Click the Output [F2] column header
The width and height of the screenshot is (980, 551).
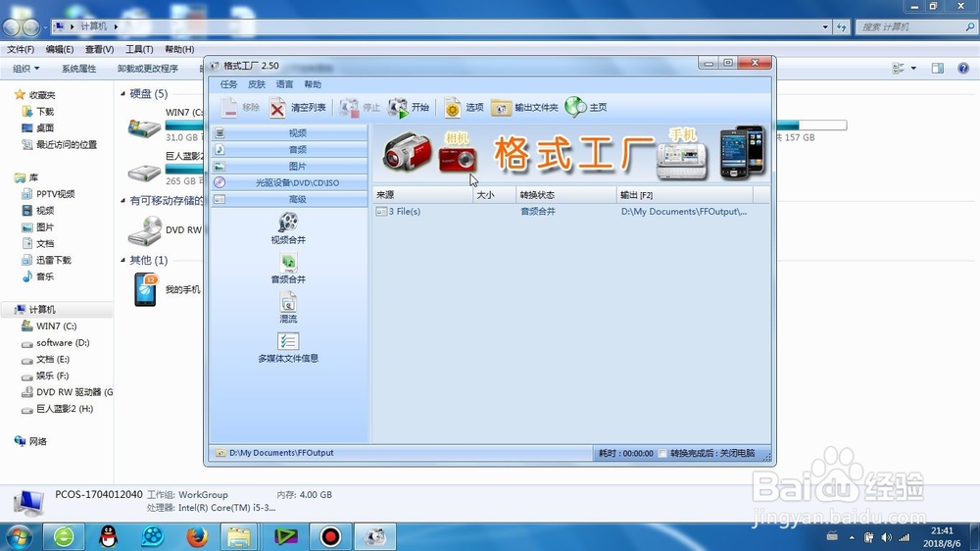pos(685,195)
